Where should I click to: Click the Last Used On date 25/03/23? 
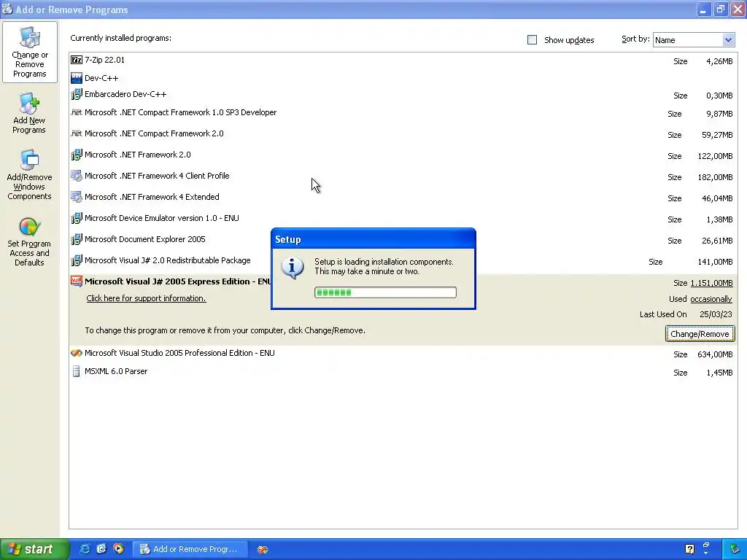coord(716,314)
